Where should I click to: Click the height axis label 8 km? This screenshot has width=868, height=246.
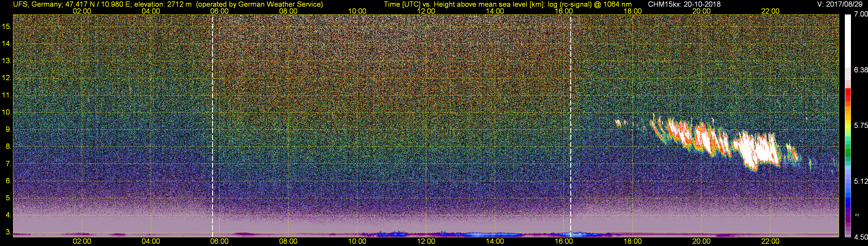coord(8,147)
